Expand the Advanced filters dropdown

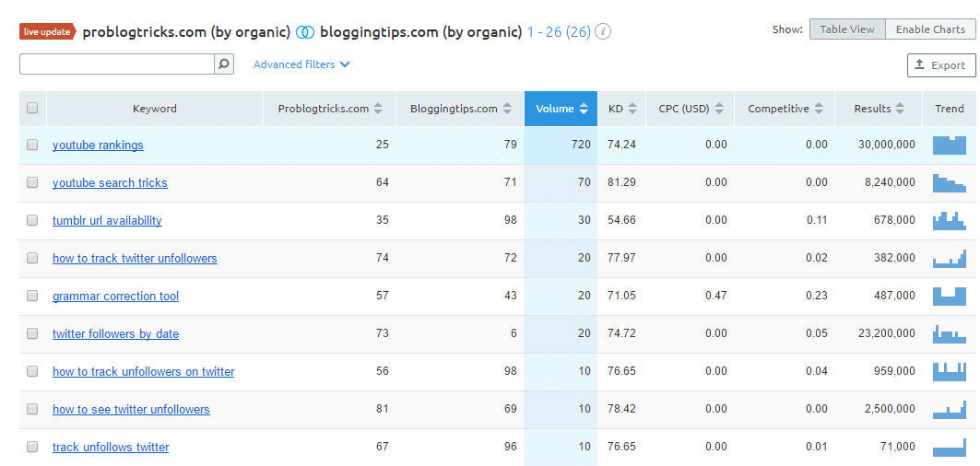click(301, 64)
